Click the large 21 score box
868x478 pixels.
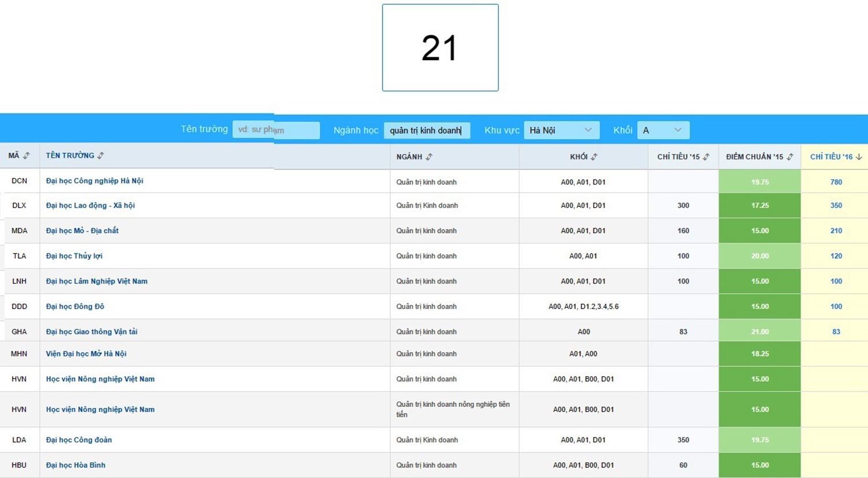click(440, 47)
